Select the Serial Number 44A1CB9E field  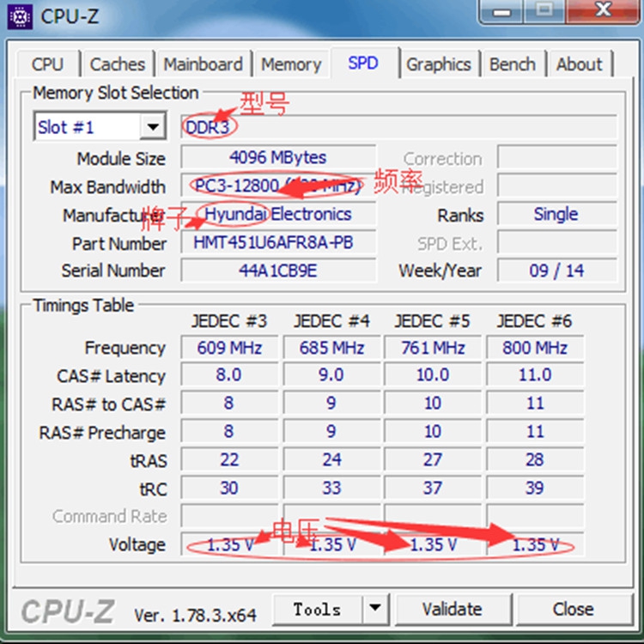point(278,270)
